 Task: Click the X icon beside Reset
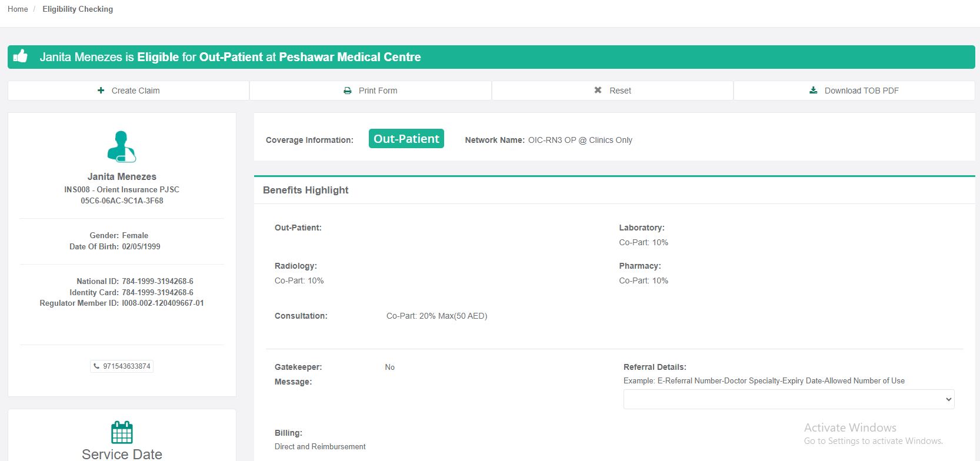point(598,91)
